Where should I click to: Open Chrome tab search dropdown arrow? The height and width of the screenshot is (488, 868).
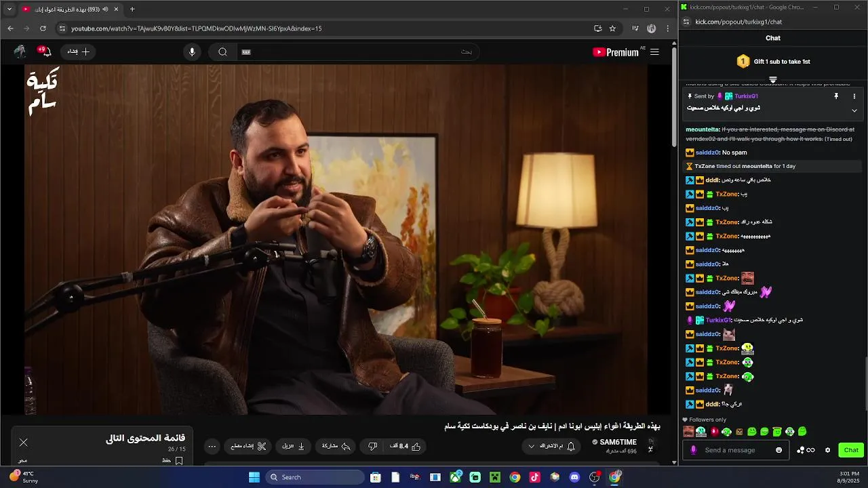tap(9, 9)
